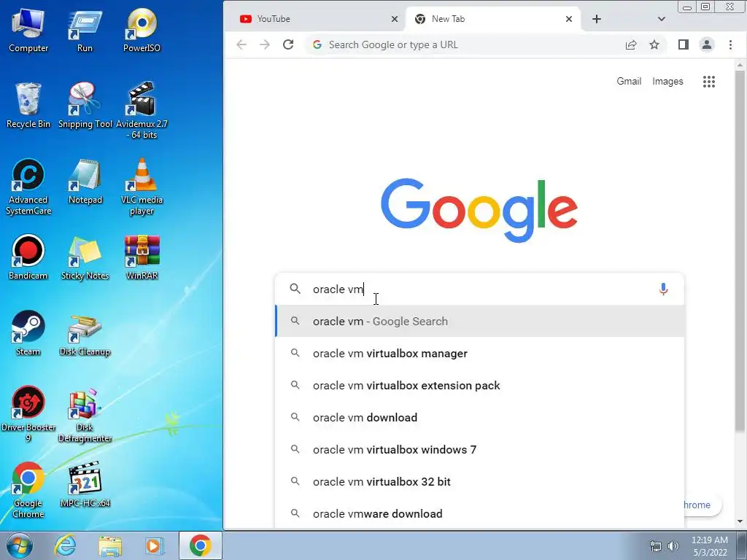The width and height of the screenshot is (747, 560).
Task: Open Chrome three-dot menu
Action: [x=730, y=44]
